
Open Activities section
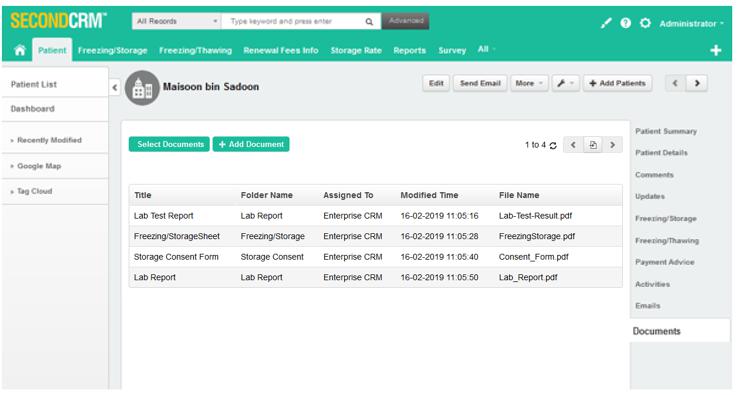coord(652,284)
